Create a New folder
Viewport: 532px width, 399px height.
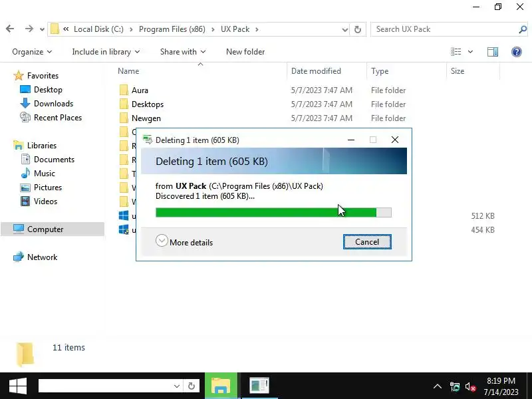coord(245,52)
